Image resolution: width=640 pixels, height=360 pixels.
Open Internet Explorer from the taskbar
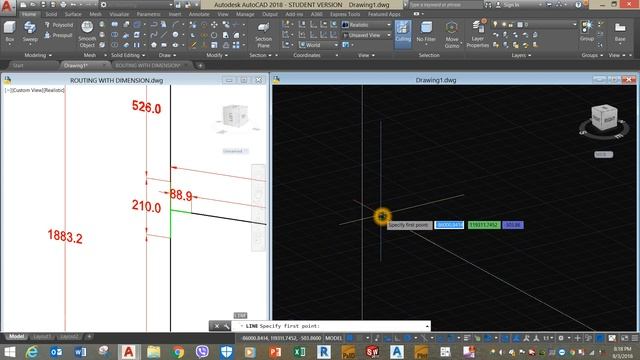(31, 351)
